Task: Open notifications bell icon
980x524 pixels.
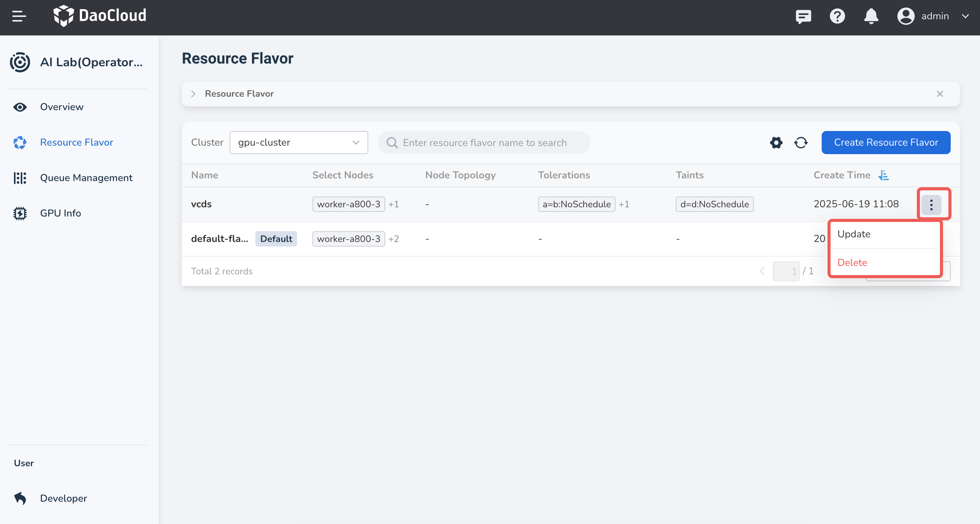Action: (871, 16)
